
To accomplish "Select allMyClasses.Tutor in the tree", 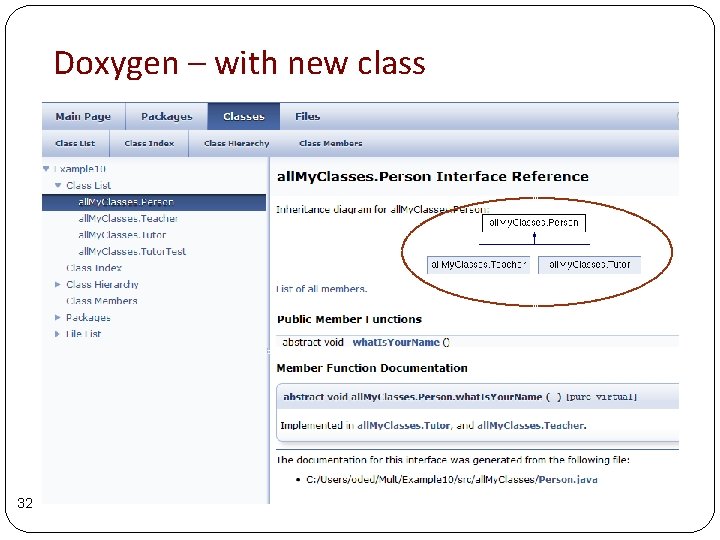I will 122,235.
